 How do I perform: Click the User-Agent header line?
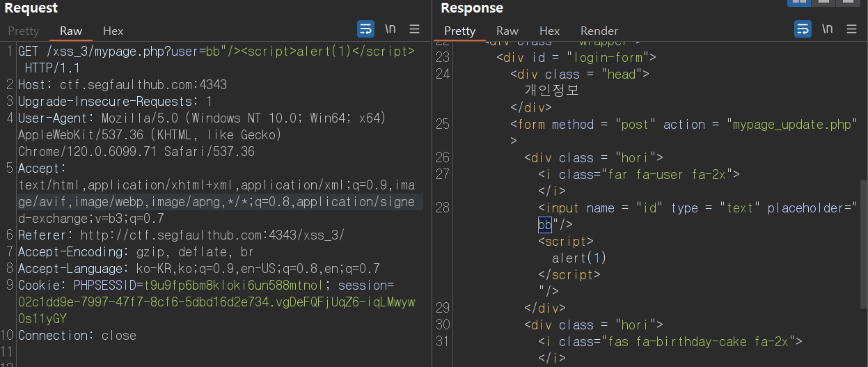202,118
